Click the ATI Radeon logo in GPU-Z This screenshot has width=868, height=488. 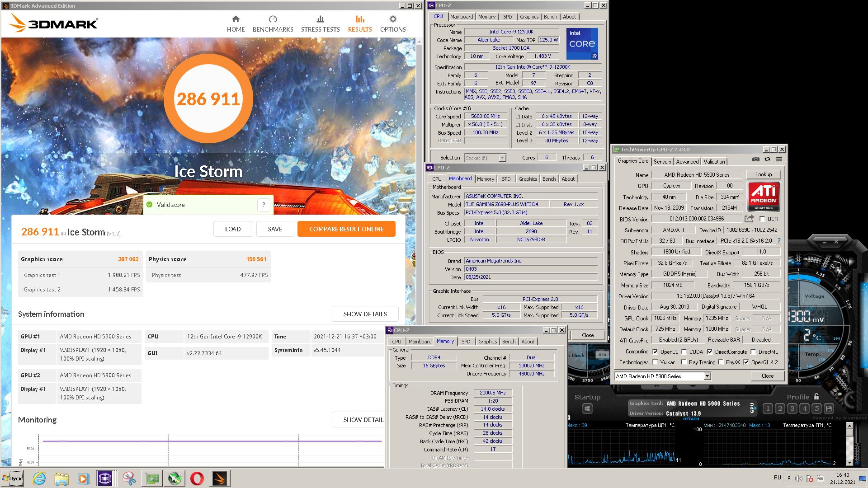[x=764, y=197]
